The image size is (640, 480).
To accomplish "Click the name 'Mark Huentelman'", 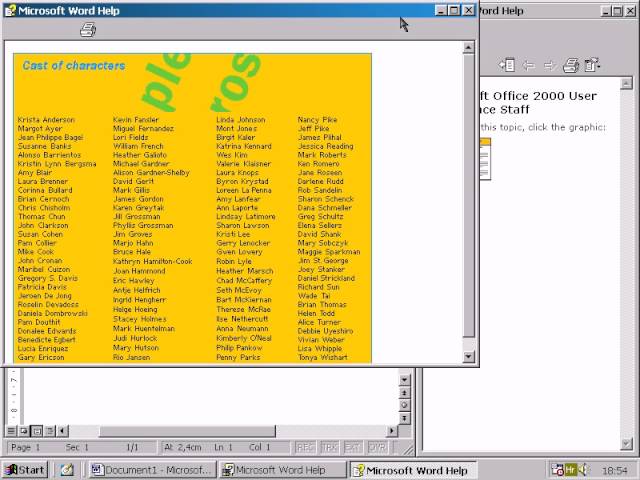I will click(144, 329).
